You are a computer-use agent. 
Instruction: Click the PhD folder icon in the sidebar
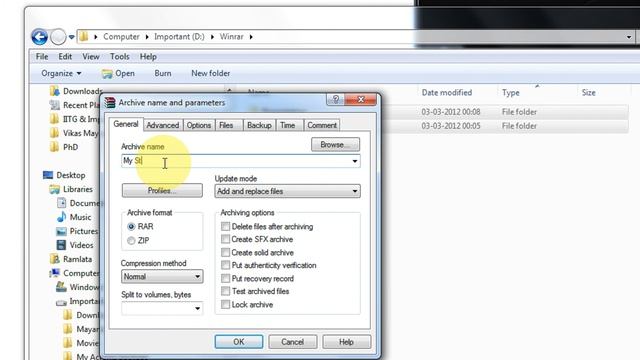(x=55, y=147)
